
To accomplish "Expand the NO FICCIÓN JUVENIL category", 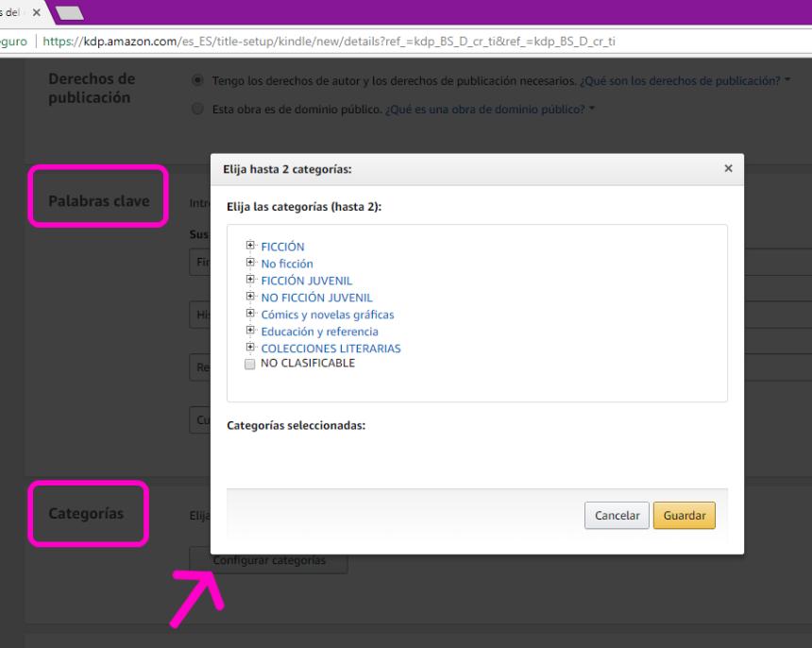I will pos(248,297).
